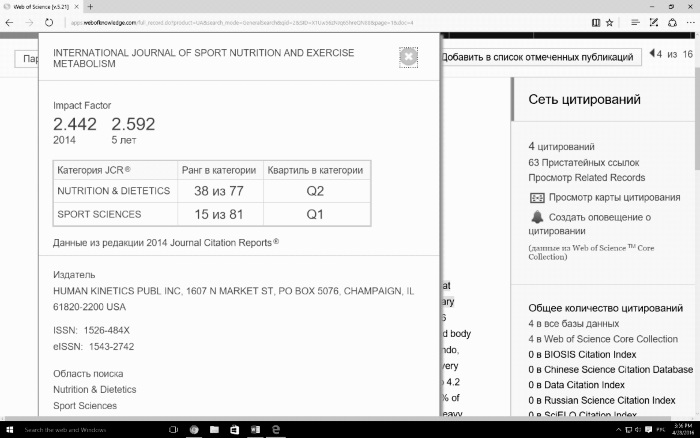Click 'Просмотр карты цитирования' link
The height and width of the screenshot is (438, 700).
point(614,197)
